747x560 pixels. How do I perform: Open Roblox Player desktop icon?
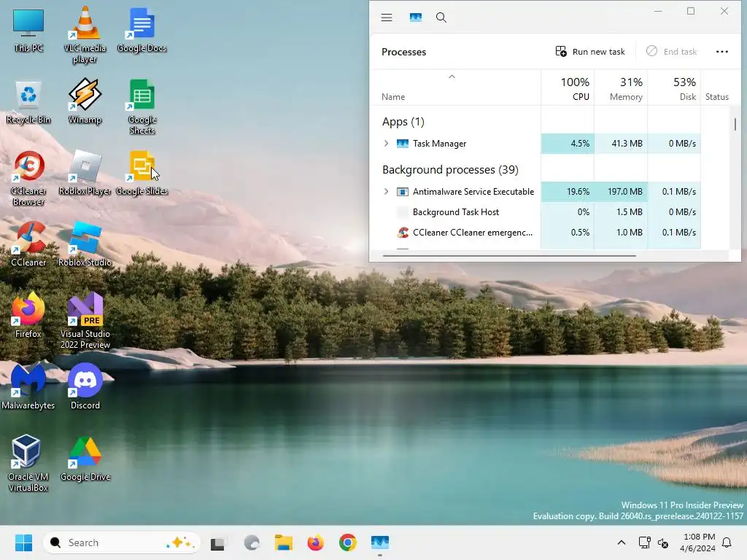pyautogui.click(x=85, y=174)
